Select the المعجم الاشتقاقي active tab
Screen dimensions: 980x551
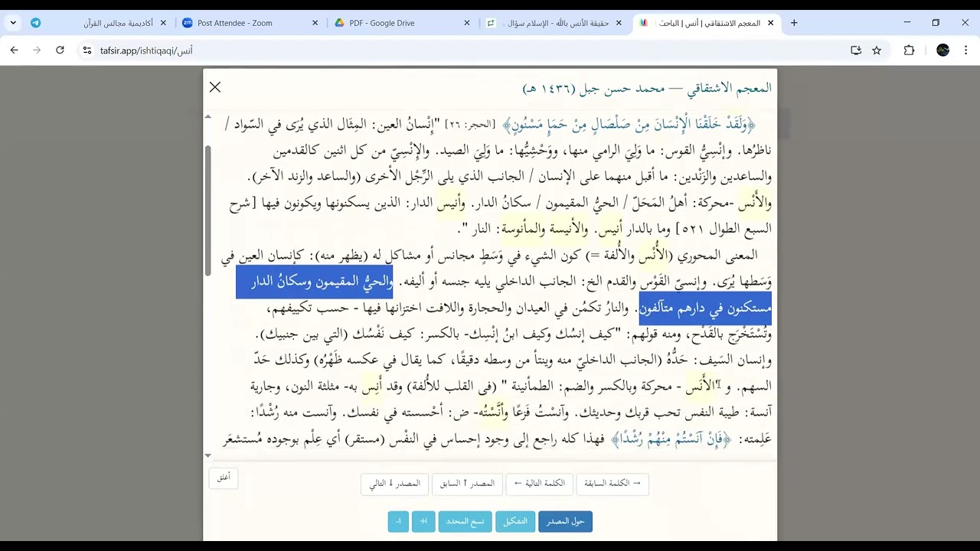coord(706,23)
